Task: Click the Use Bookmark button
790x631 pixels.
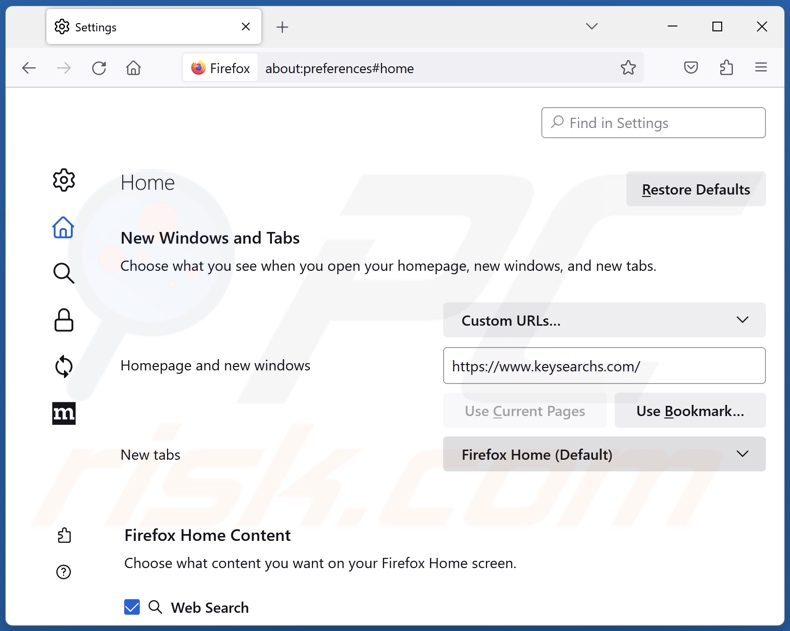Action: (690, 411)
